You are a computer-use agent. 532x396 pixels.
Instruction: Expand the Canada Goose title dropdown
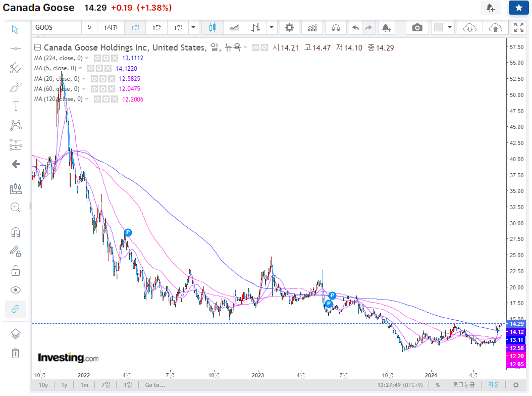point(245,47)
